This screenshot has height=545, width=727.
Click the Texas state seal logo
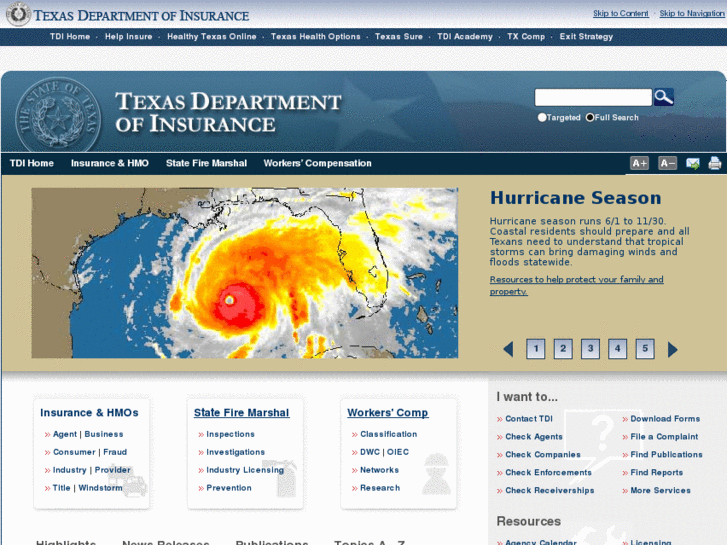tap(58, 114)
